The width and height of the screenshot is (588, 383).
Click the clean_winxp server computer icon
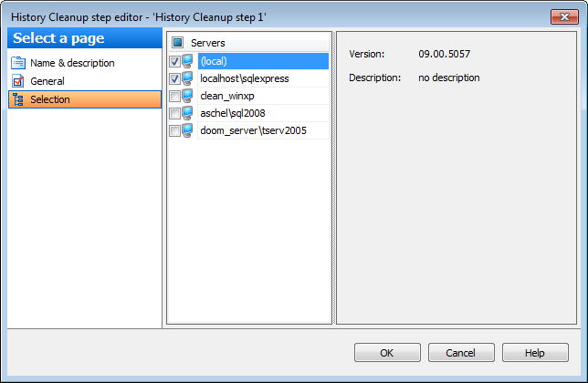click(187, 96)
